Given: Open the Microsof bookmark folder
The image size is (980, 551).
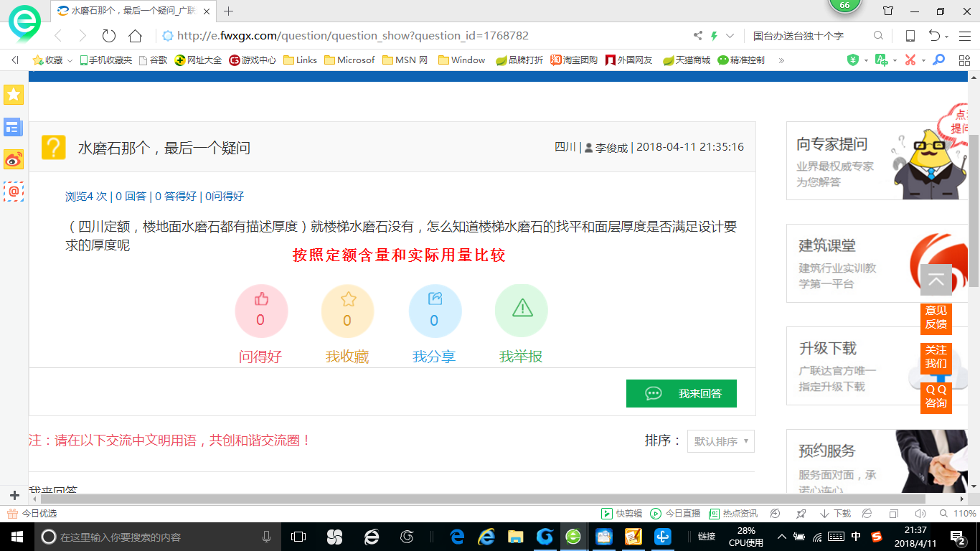Looking at the screenshot, I should tap(349, 60).
